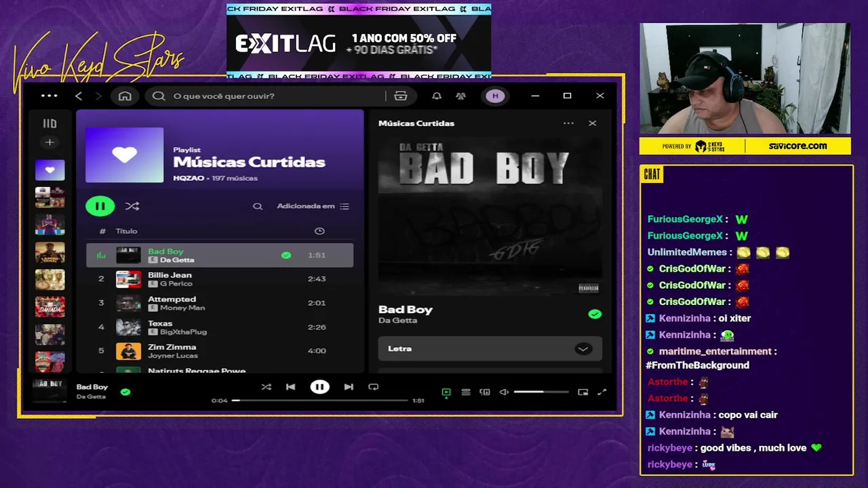Screen dimensions: 868x488
Task: Open the notifications bell
Action: pos(437,96)
